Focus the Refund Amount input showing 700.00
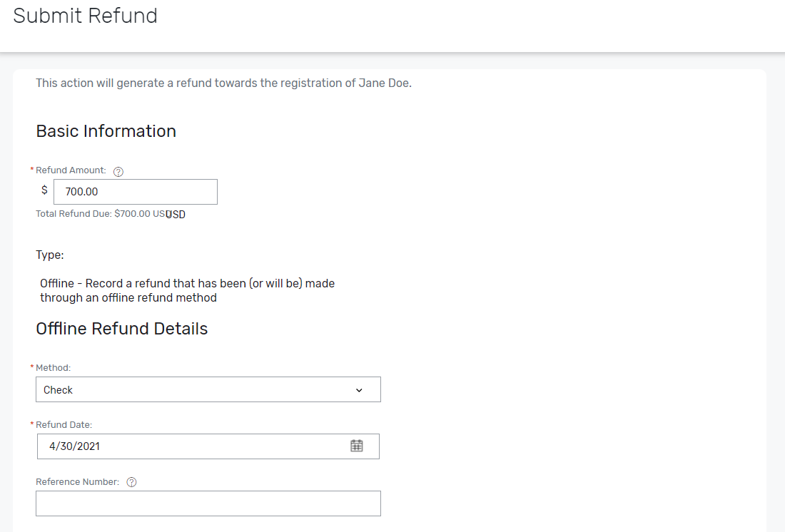785x532 pixels. (x=136, y=191)
